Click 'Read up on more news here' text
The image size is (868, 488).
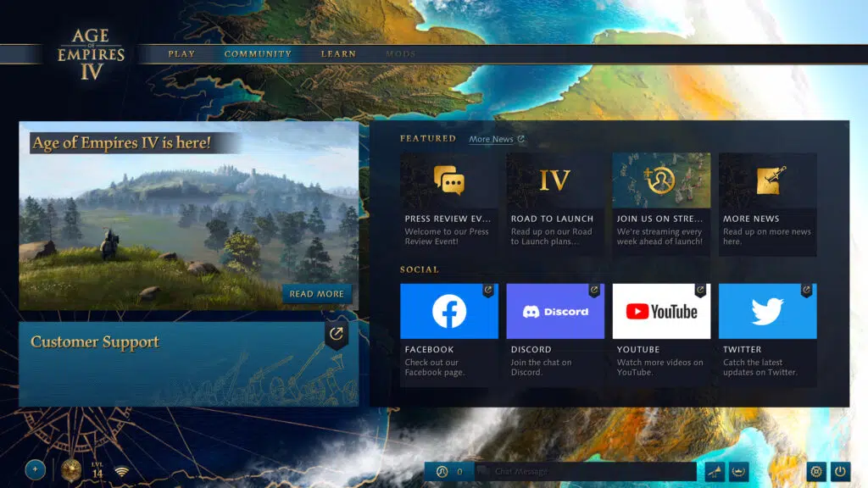766,236
